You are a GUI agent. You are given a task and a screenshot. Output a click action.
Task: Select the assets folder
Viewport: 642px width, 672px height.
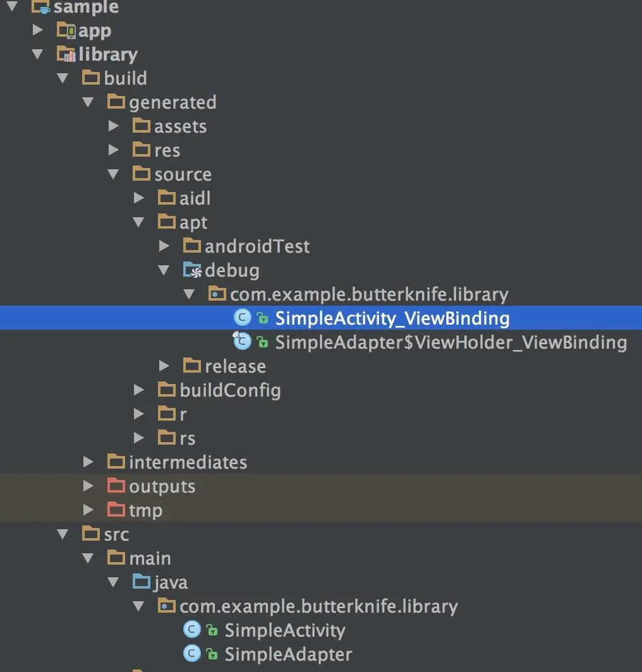pos(170,126)
